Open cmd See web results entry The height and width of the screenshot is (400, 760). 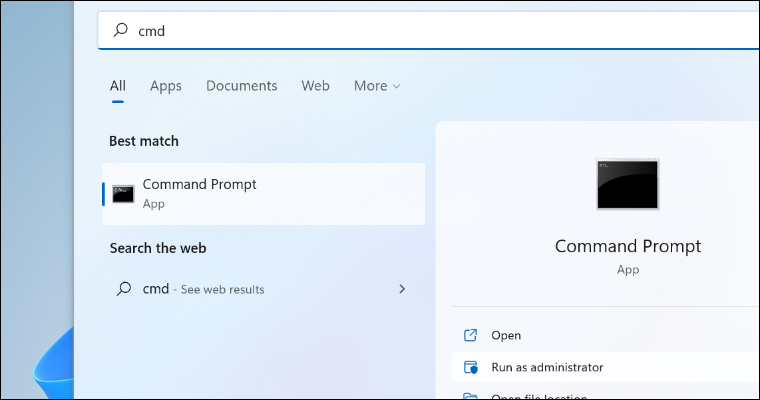point(264,289)
